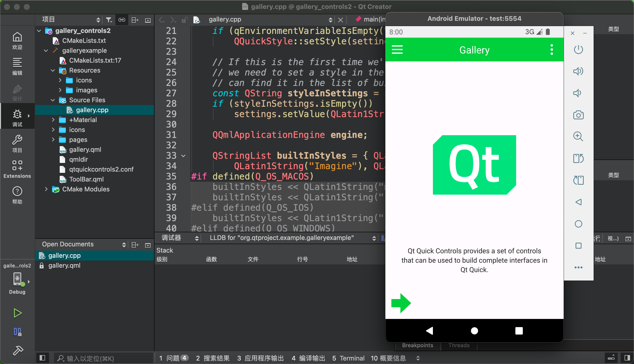
Task: Fold code block at line 33
Action: point(183,156)
